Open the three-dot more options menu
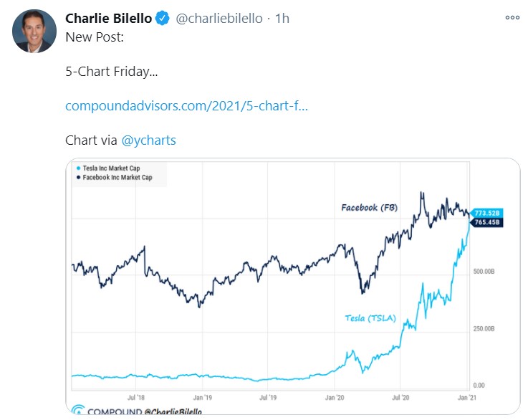 512,18
